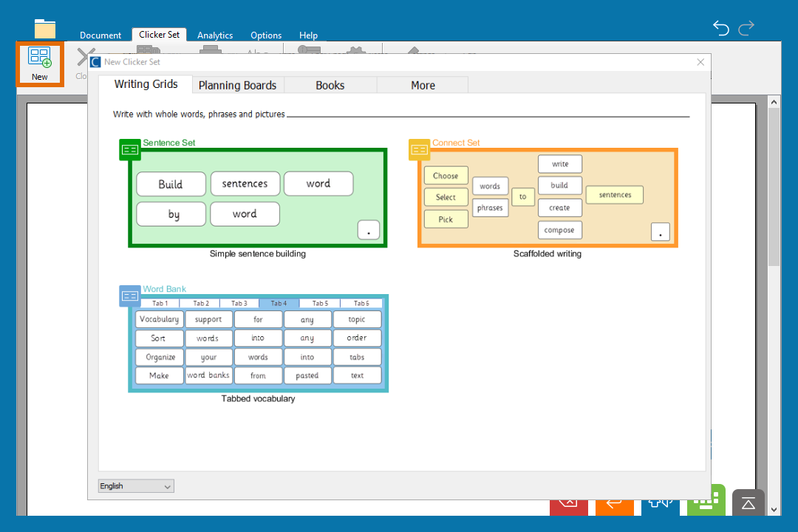Click the orange Connect Set icon badge
The height and width of the screenshot is (532, 798).
click(419, 149)
